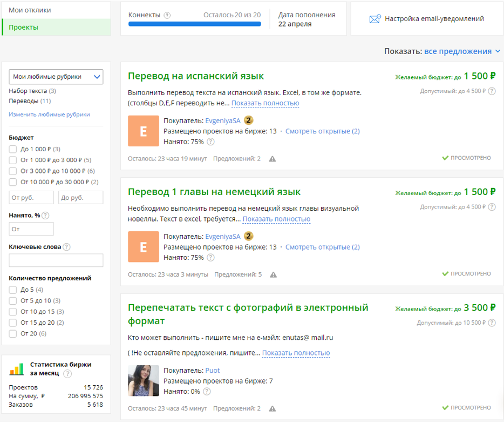Check the До 1 000 ₽ budget box

click(x=13, y=149)
